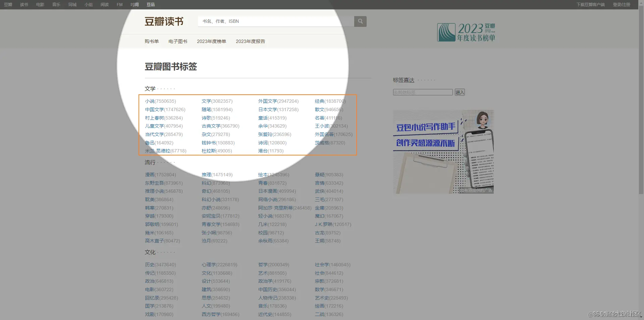Open the 东野圭吾(873961) tag
Screen dimensions: 644x320
pyautogui.click(x=164, y=183)
